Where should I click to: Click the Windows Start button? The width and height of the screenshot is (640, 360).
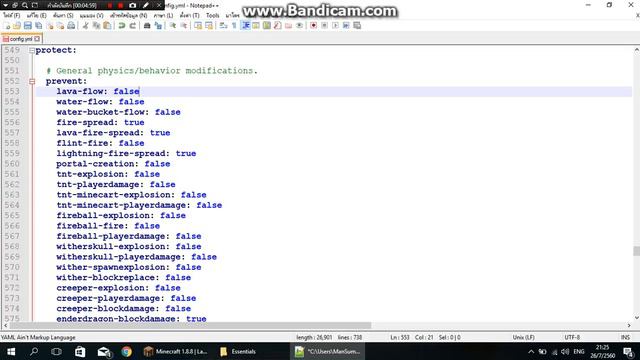click(x=11, y=351)
